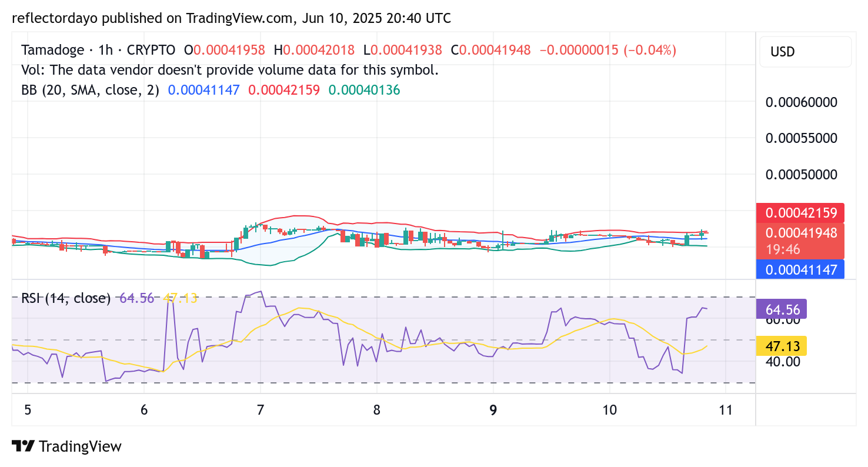Click the red BB upper value 0.00042159
Viewport: 868px width, 467px height.
tap(284, 90)
